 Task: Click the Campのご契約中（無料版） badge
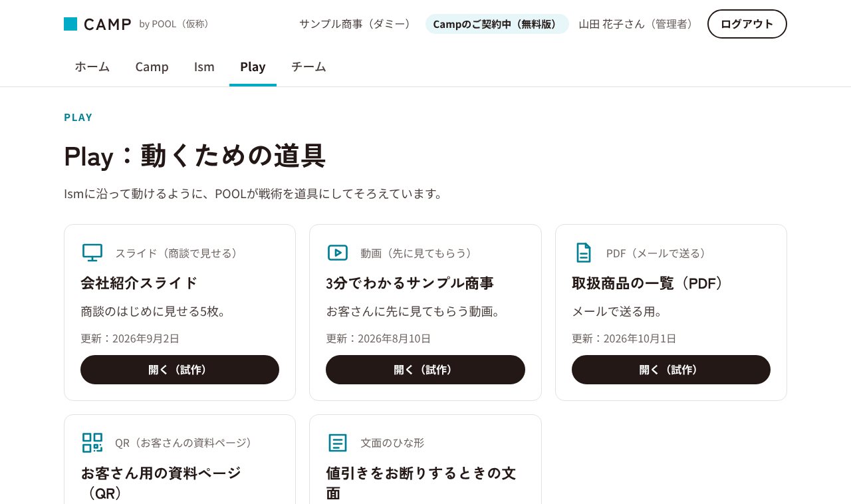point(497,24)
